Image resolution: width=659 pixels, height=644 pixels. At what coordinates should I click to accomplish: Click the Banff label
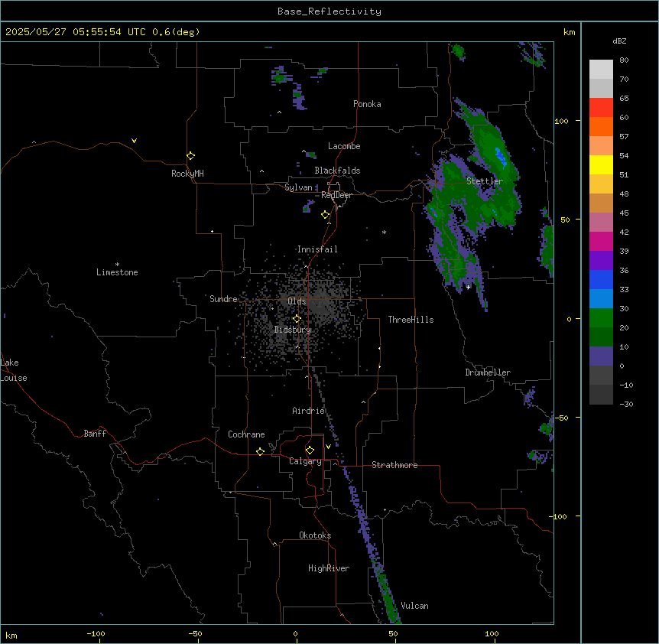(x=95, y=434)
